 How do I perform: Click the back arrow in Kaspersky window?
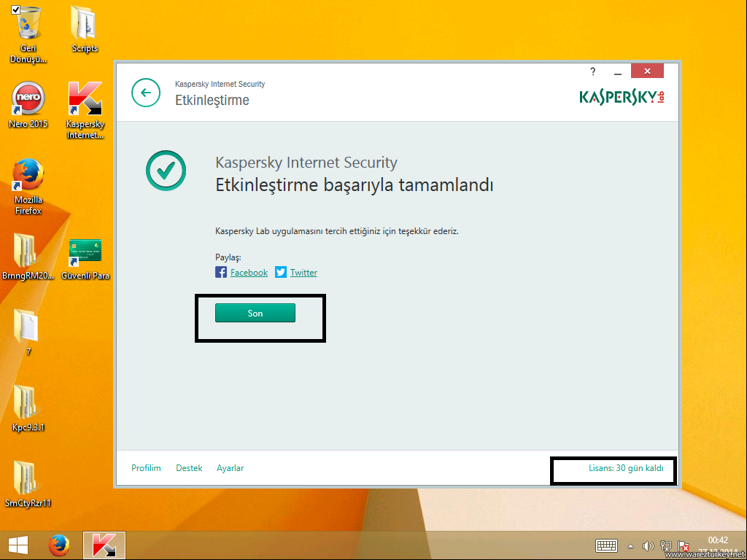click(146, 93)
